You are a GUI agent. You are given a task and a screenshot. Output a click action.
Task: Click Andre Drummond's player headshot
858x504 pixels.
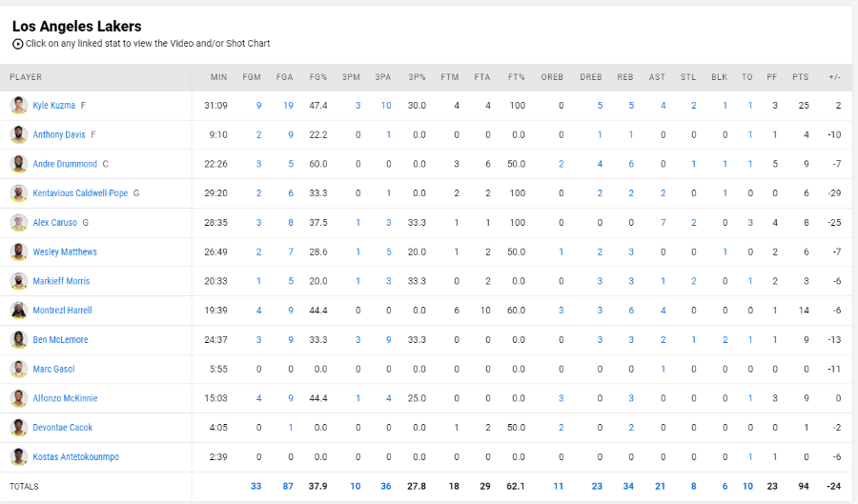tap(19, 164)
